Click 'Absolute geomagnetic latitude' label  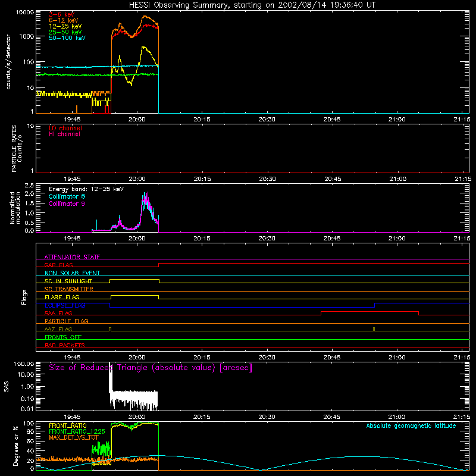(x=411, y=426)
